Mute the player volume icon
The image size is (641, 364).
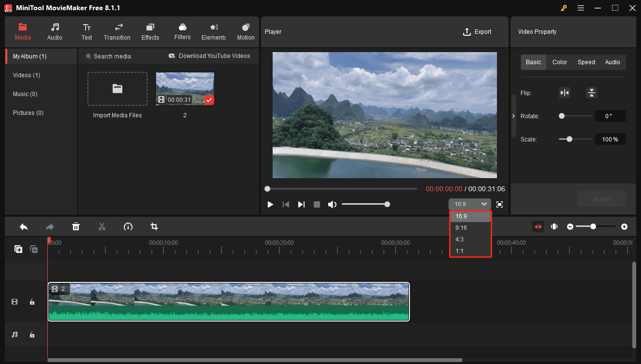pyautogui.click(x=332, y=205)
